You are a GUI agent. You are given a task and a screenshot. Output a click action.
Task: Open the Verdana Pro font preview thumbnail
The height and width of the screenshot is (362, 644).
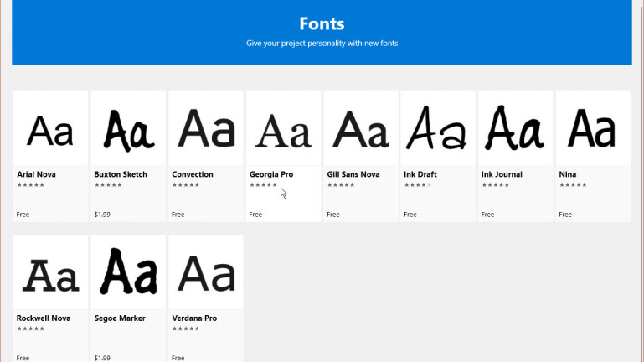coord(206,272)
